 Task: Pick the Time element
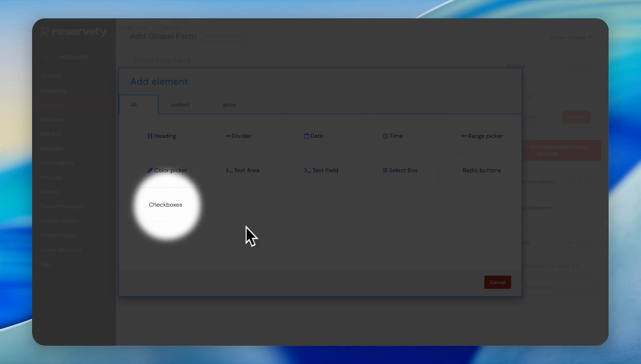[x=393, y=136]
